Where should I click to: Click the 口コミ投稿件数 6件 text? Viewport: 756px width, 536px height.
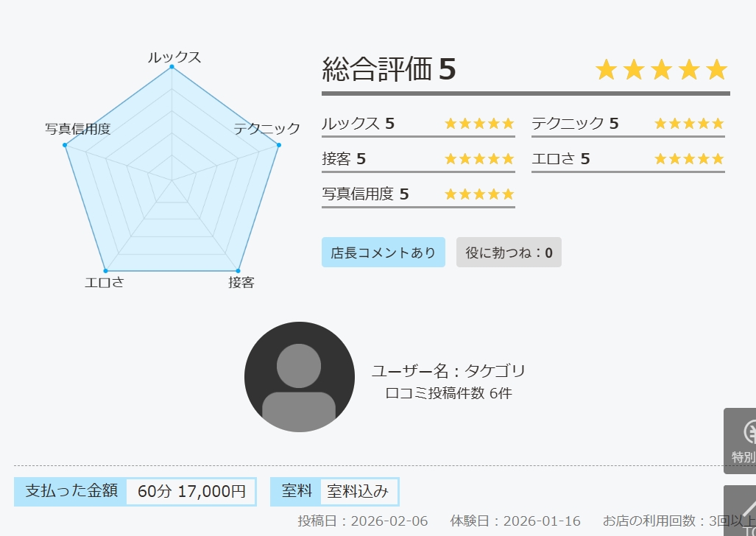pos(448,393)
